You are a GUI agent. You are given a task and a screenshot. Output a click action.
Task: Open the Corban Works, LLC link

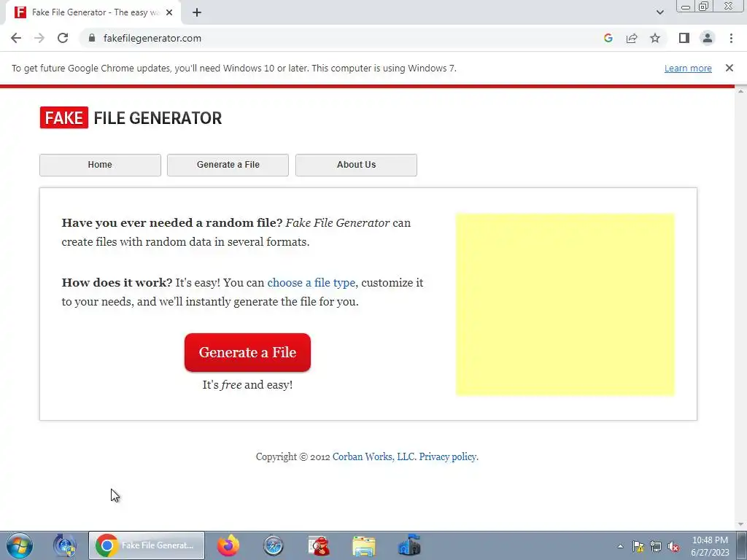point(374,456)
